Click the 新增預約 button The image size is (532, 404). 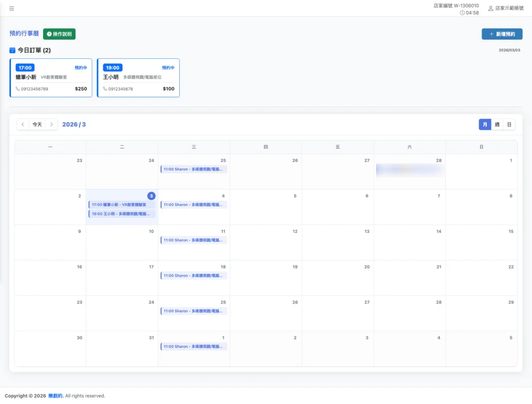click(502, 34)
